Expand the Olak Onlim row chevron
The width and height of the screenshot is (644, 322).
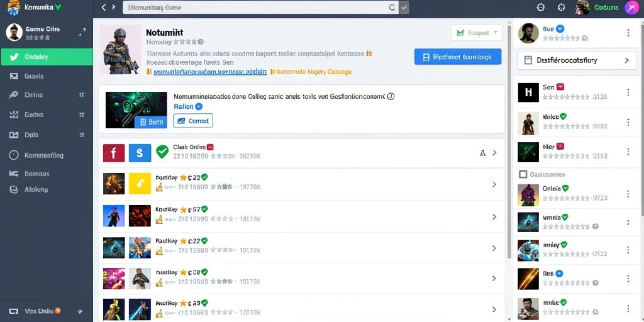tap(494, 153)
